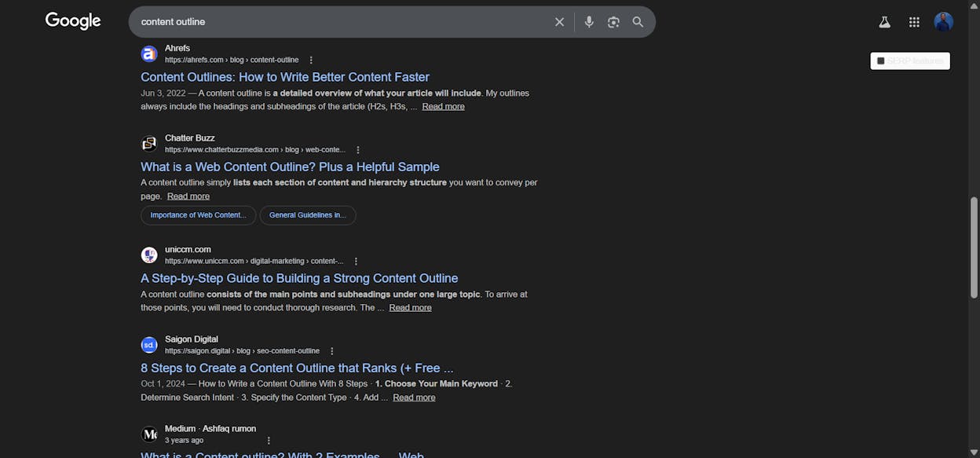Click the Medium · Ashfaq rumon source name

pos(210,429)
